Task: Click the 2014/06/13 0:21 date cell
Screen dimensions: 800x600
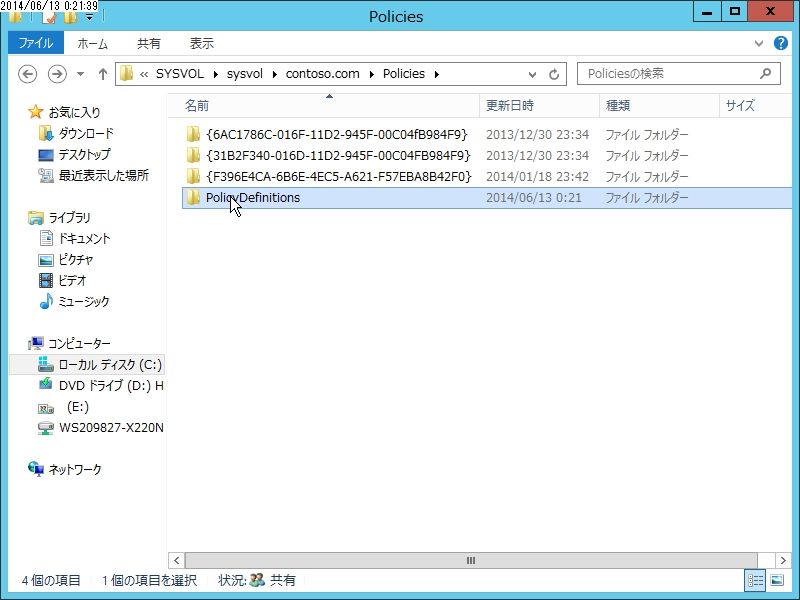Action: (x=533, y=197)
